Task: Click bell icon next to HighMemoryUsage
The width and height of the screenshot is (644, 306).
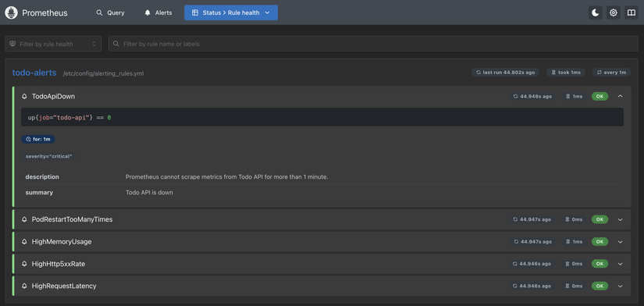Action: [x=24, y=242]
